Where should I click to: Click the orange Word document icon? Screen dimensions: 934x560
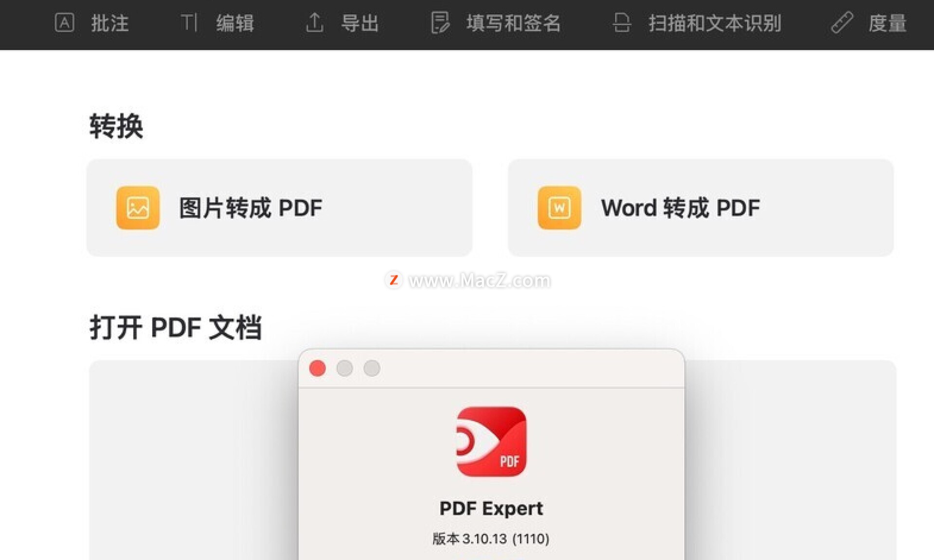tap(559, 208)
